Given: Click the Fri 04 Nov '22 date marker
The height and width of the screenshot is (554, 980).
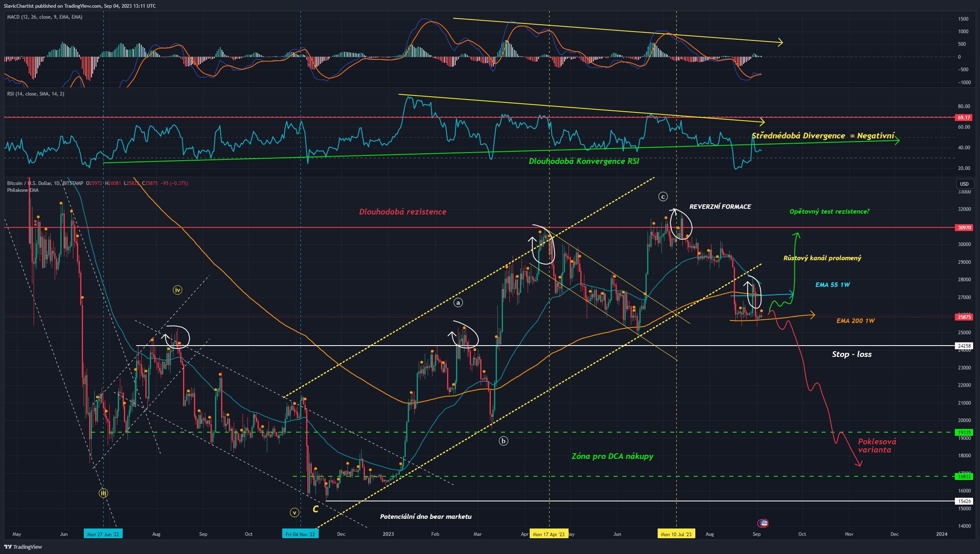Looking at the screenshot, I should pos(300,534).
